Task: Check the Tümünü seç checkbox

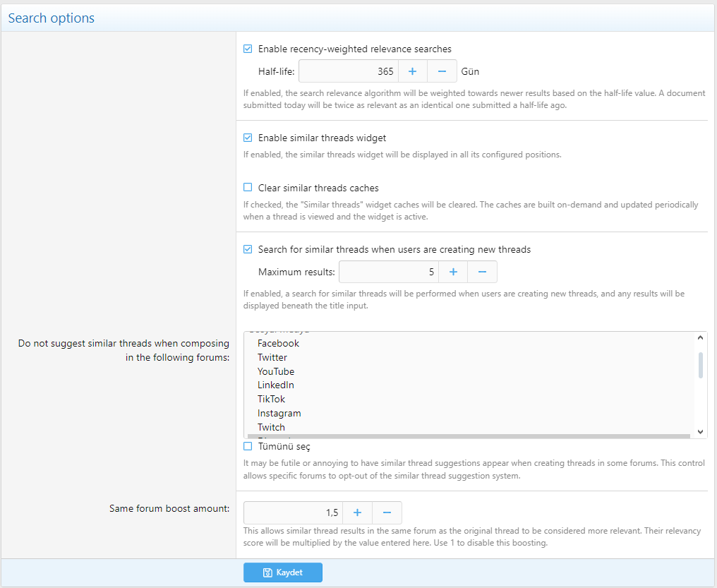Action: pyautogui.click(x=248, y=446)
